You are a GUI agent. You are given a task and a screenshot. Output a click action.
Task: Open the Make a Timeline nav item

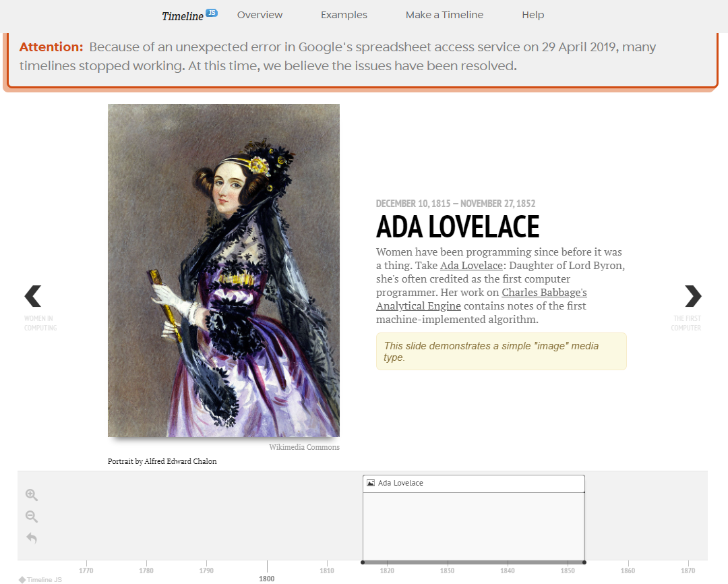point(444,15)
